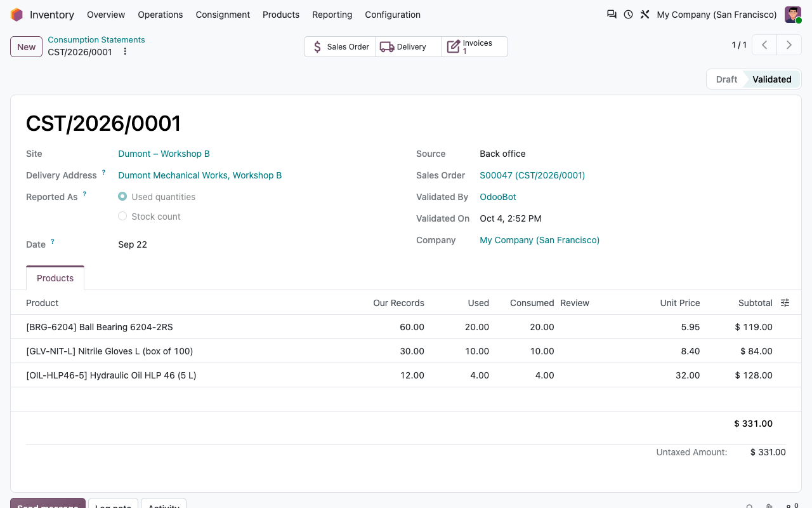Viewport: 812px width, 508px height.
Task: Show the help tooltip for Date
Action: (x=53, y=241)
